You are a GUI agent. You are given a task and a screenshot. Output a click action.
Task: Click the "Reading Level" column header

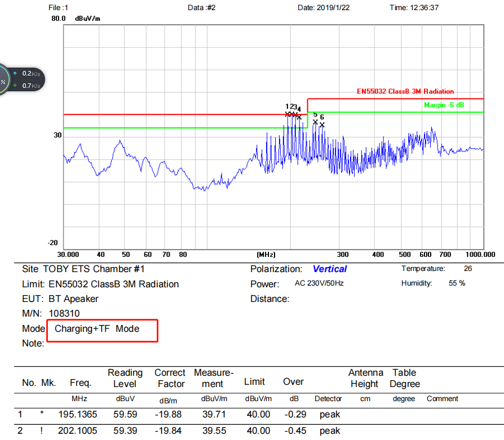[125, 378]
